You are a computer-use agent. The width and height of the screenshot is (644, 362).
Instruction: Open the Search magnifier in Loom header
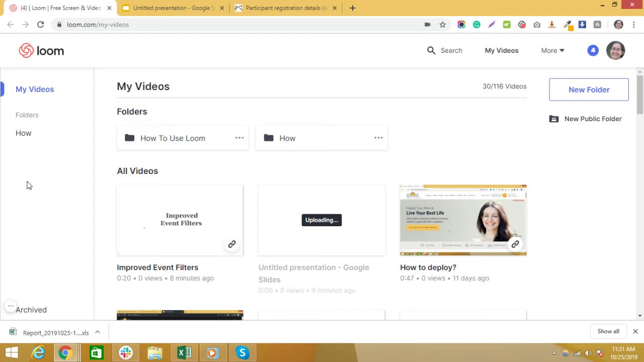[x=431, y=50]
